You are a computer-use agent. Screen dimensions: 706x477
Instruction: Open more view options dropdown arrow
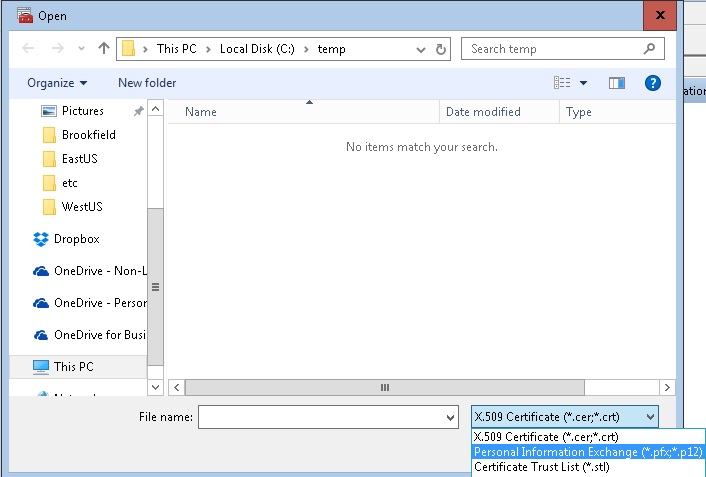pyautogui.click(x=583, y=83)
